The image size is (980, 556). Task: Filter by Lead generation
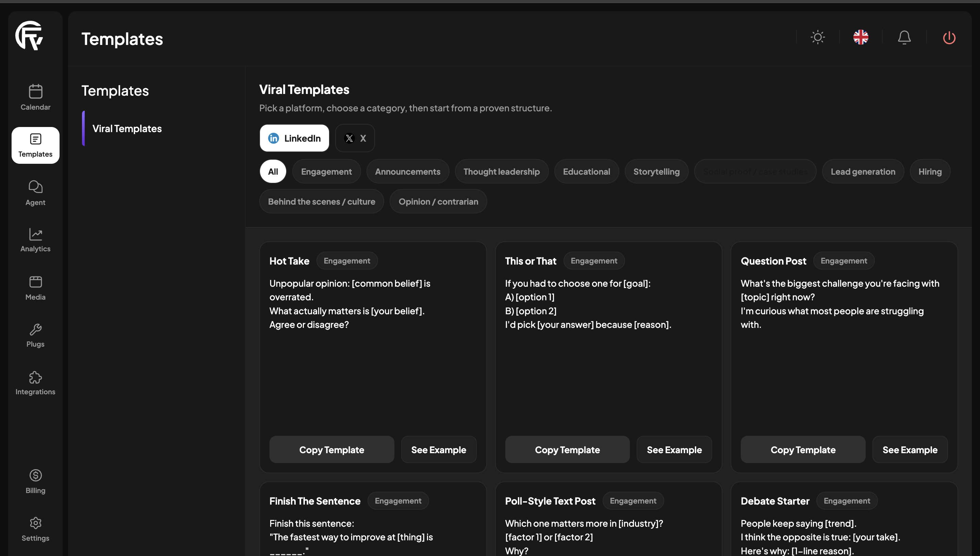point(863,172)
